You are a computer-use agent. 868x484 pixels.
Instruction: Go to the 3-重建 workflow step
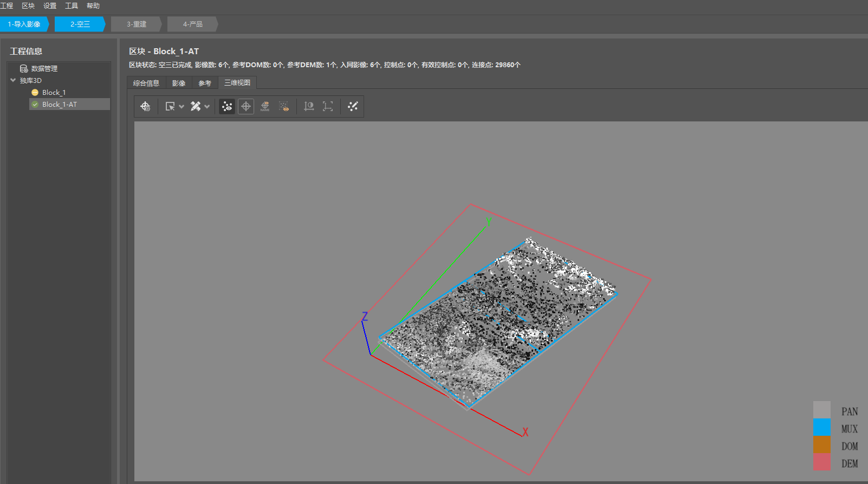pos(137,24)
